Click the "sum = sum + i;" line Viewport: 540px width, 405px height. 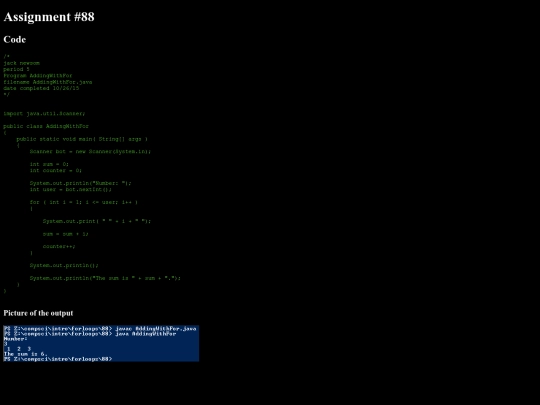[x=66, y=234]
